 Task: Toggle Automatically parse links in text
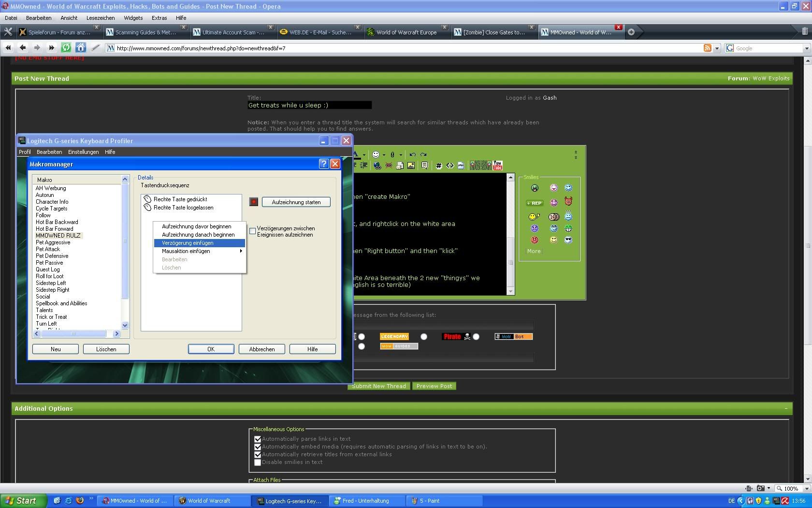[x=258, y=439]
